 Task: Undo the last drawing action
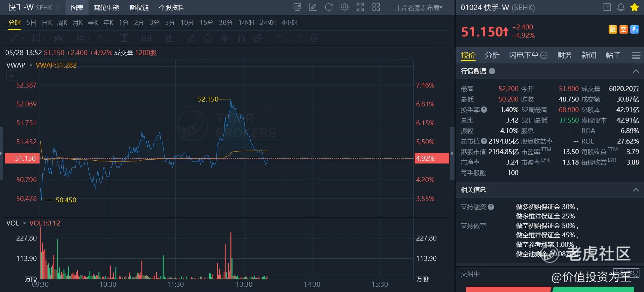tap(281, 38)
